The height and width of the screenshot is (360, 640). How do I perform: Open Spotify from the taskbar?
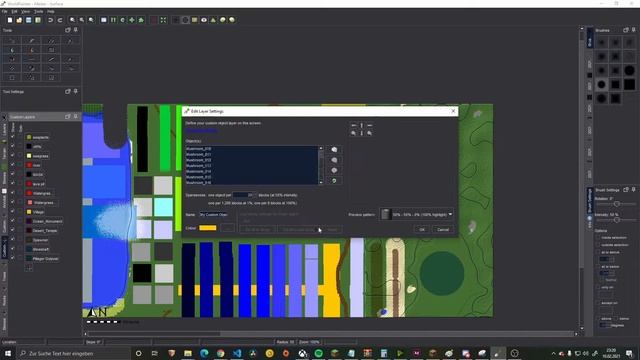click(318, 353)
